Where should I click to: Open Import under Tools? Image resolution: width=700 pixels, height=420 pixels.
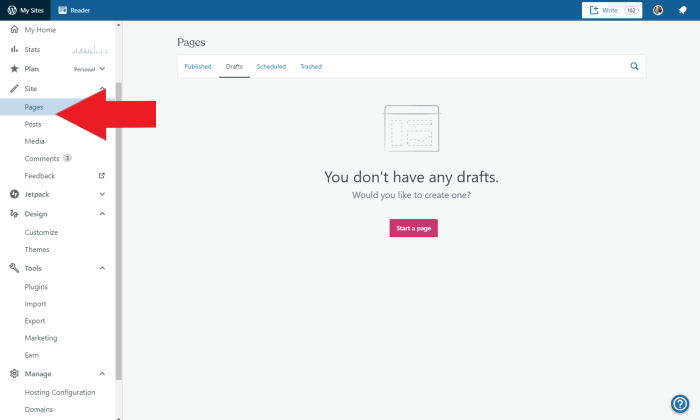35,304
